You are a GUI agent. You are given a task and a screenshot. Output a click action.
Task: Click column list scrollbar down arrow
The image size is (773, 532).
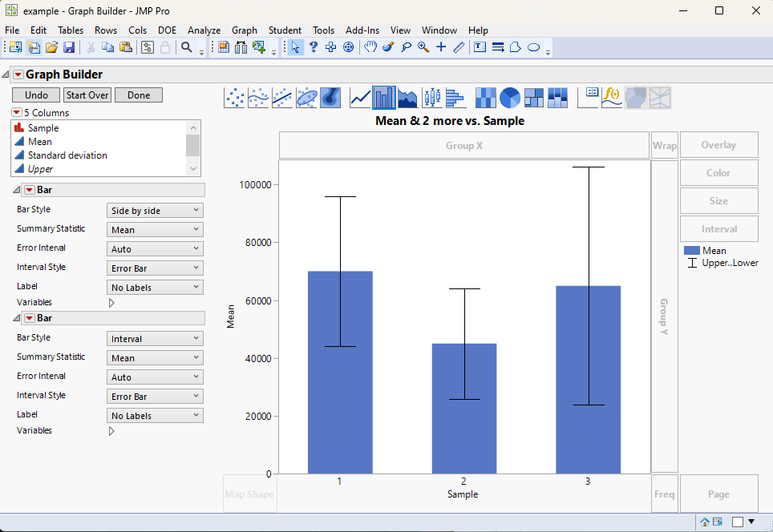pyautogui.click(x=193, y=169)
